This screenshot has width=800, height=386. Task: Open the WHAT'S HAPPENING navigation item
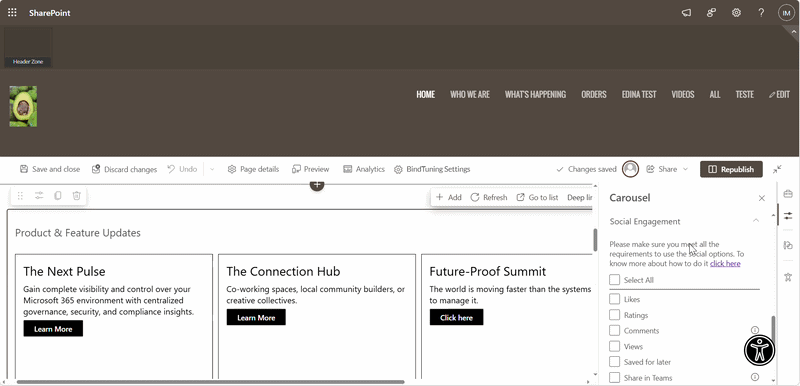(x=535, y=94)
